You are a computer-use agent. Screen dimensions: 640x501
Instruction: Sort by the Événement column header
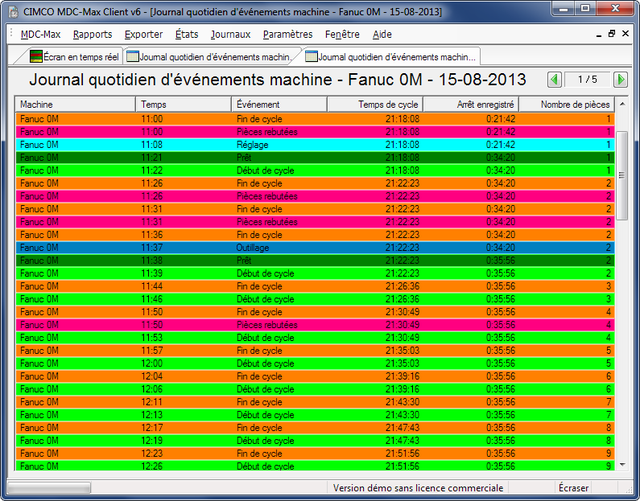tap(279, 105)
